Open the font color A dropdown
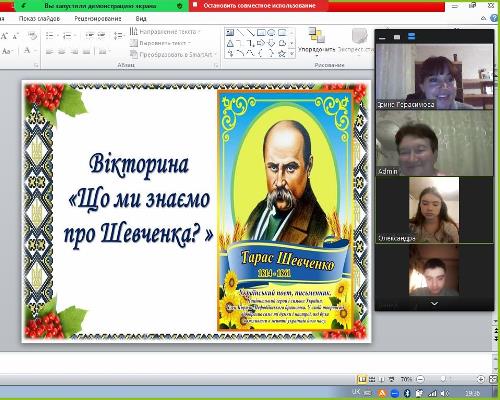Screen dimensions: 500x400 (x=30, y=51)
